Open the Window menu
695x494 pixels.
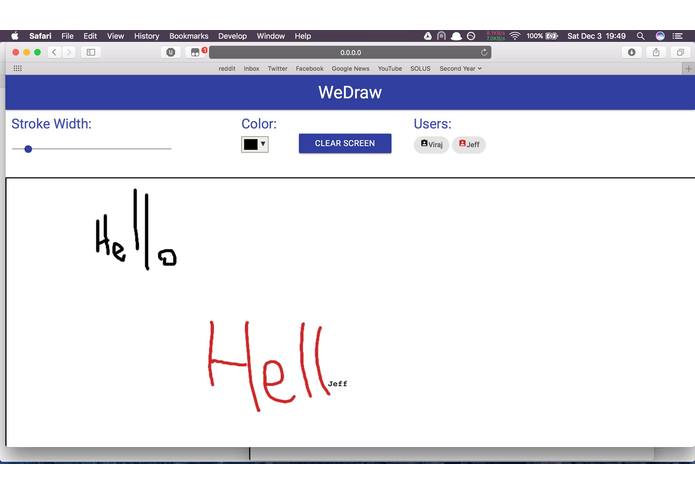tap(270, 36)
